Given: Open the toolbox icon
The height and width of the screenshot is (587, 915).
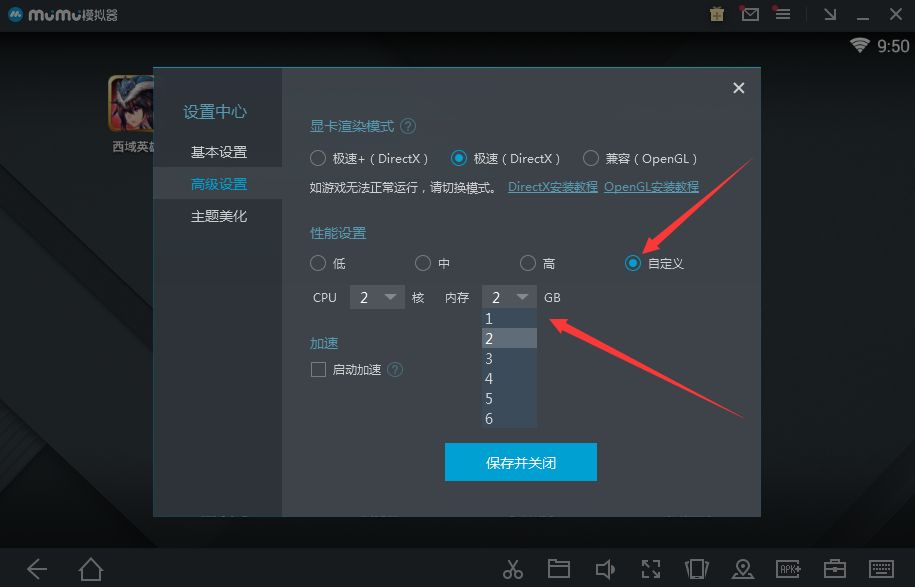Looking at the screenshot, I should tap(834, 569).
